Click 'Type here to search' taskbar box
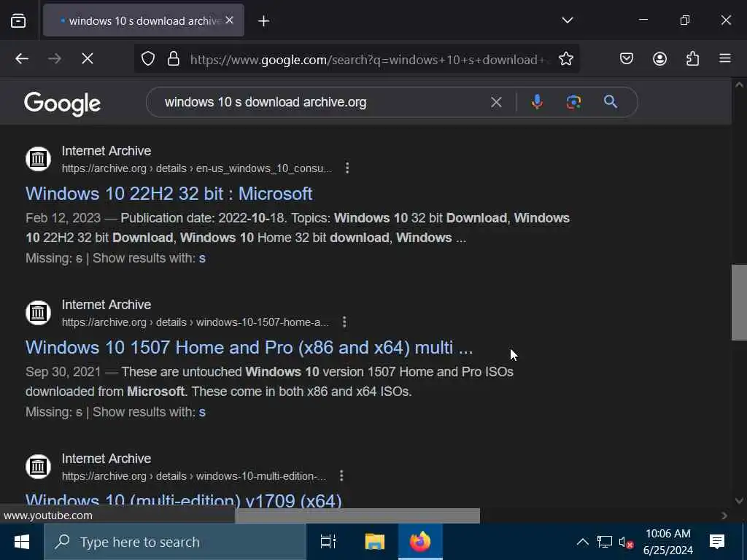 tap(175, 542)
